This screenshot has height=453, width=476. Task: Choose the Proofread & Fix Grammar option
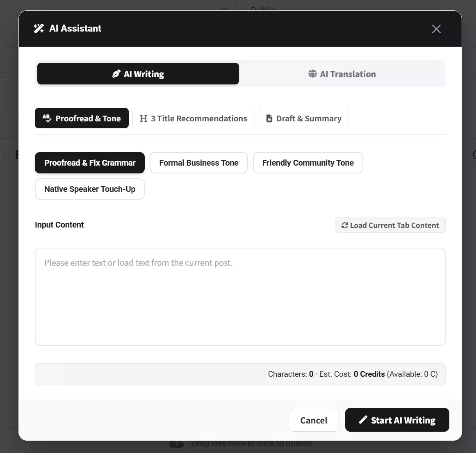[x=90, y=163]
